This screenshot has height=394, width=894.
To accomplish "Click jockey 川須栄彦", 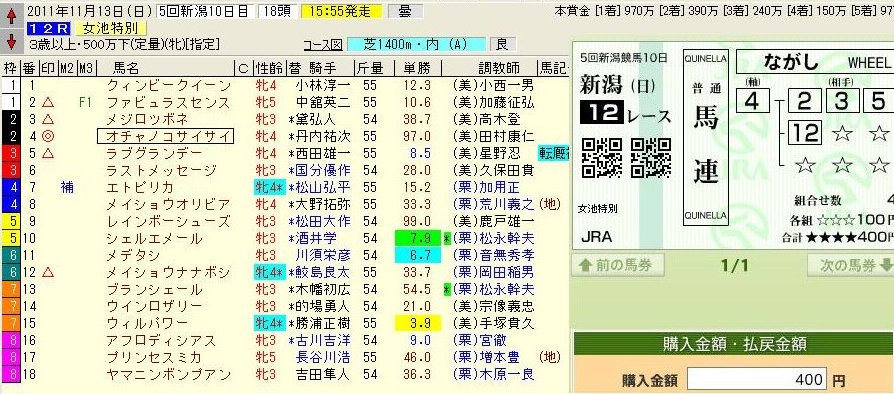I will pos(323,255).
